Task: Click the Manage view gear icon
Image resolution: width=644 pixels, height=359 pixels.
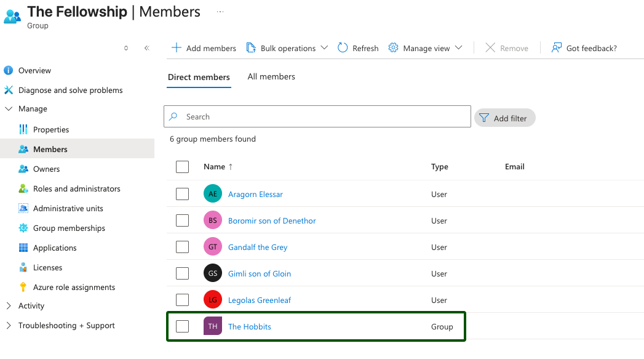Action: (393, 47)
